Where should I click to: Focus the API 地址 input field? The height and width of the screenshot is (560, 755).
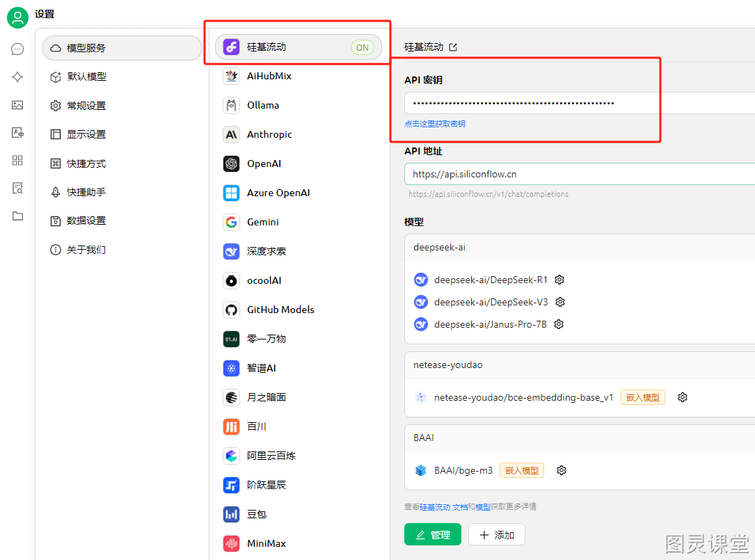click(x=580, y=174)
